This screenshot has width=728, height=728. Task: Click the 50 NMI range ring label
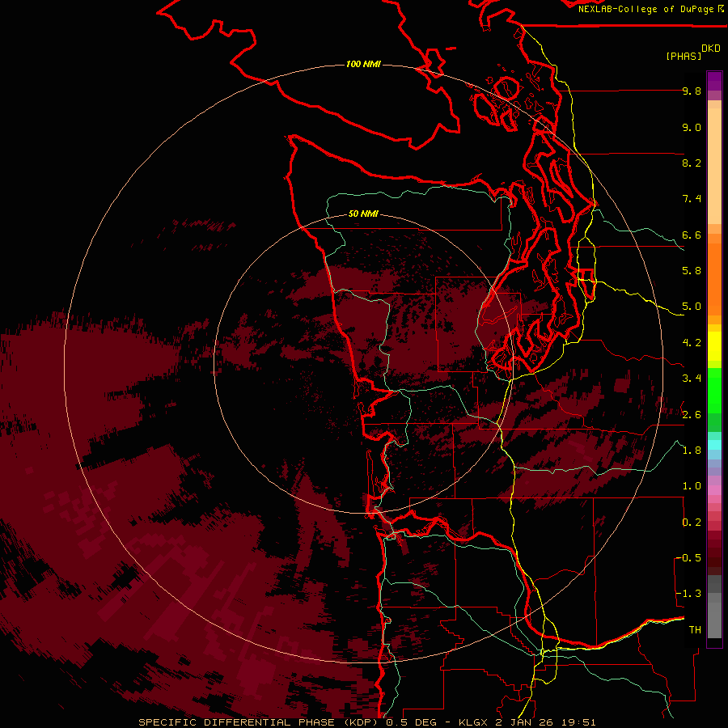point(363,214)
